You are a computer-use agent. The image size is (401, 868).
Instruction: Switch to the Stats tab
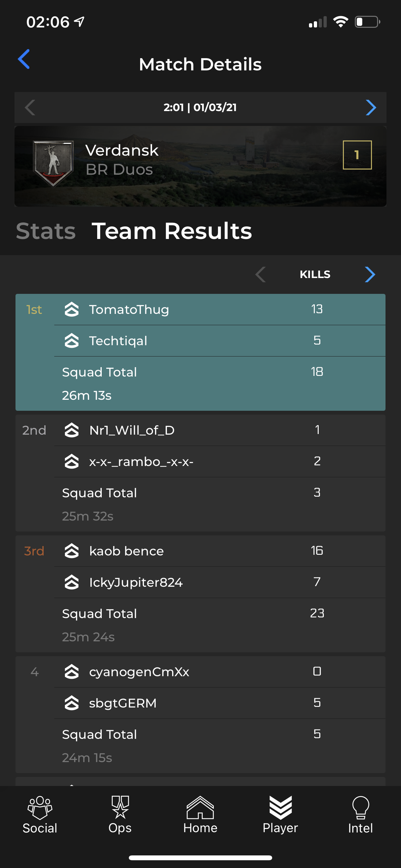[46, 231]
